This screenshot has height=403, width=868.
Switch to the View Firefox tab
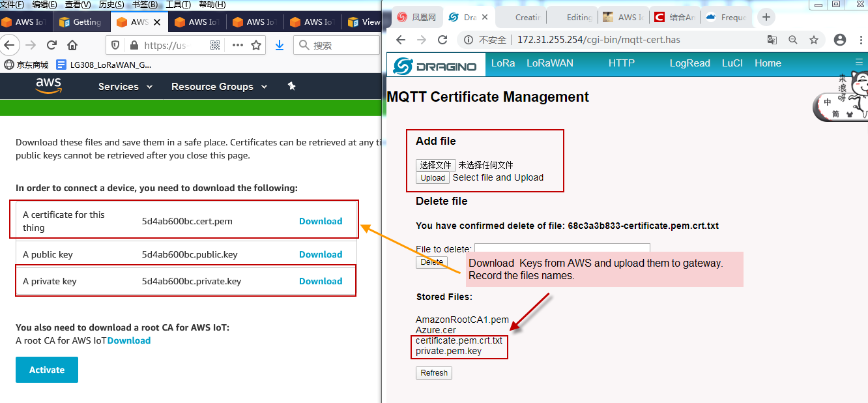pyautogui.click(x=364, y=22)
